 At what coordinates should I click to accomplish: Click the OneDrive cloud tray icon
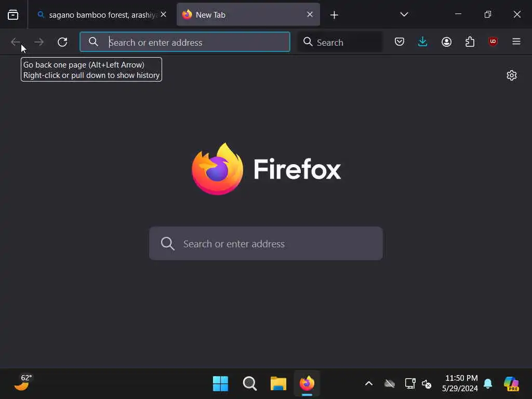click(390, 384)
